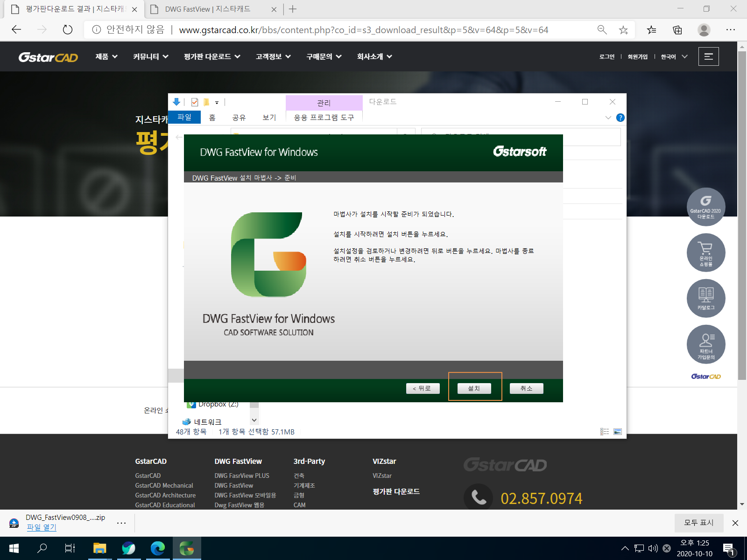Open the hamburger menu in site header

tap(708, 56)
